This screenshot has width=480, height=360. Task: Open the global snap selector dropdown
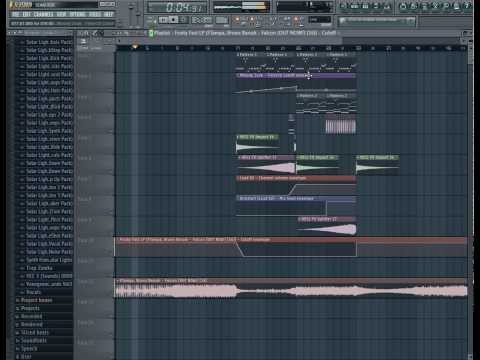(x=320, y=20)
